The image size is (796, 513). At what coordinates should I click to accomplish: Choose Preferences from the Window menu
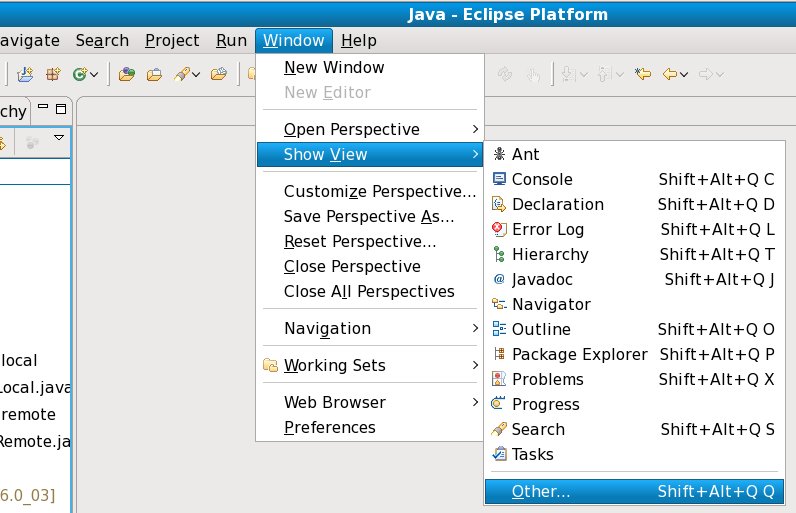point(329,427)
